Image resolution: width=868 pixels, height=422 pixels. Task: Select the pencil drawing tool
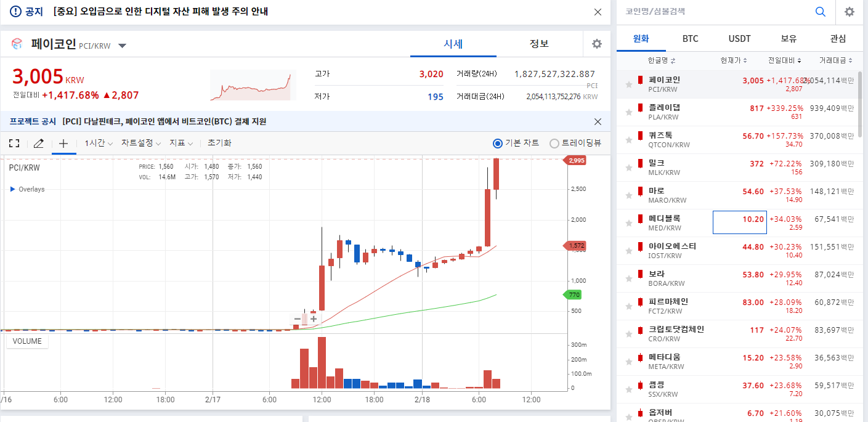[x=39, y=143]
